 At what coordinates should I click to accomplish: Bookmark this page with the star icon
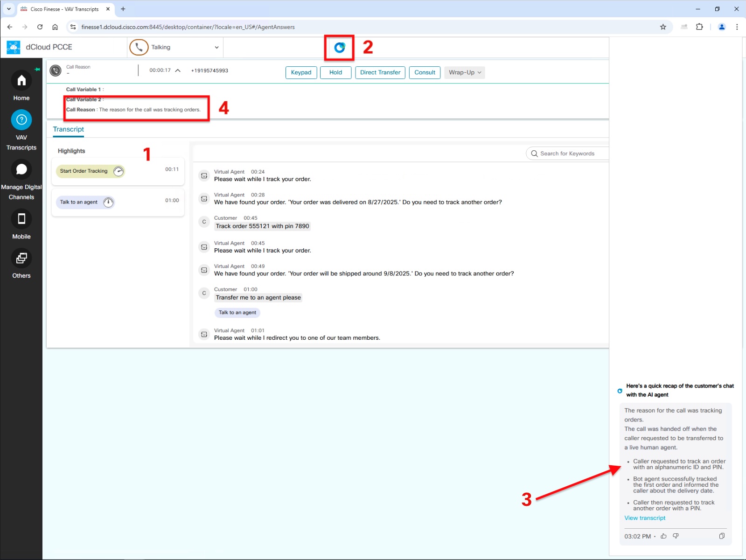click(x=663, y=27)
